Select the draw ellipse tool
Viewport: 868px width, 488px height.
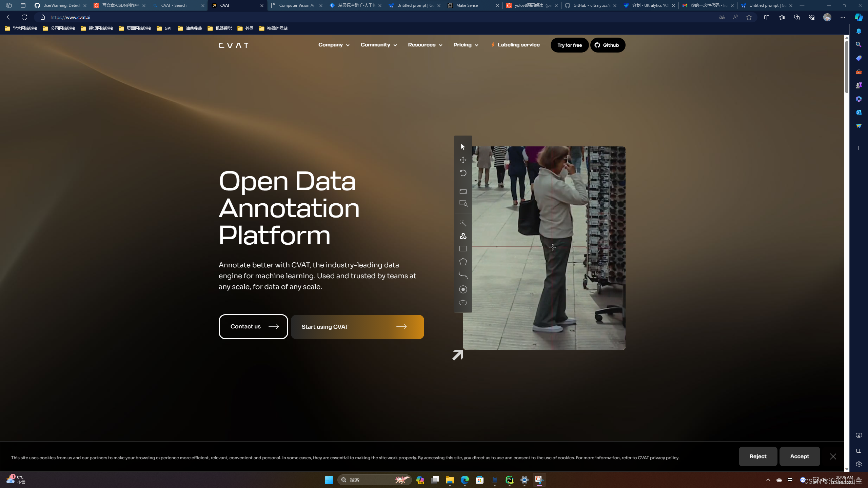(x=463, y=303)
